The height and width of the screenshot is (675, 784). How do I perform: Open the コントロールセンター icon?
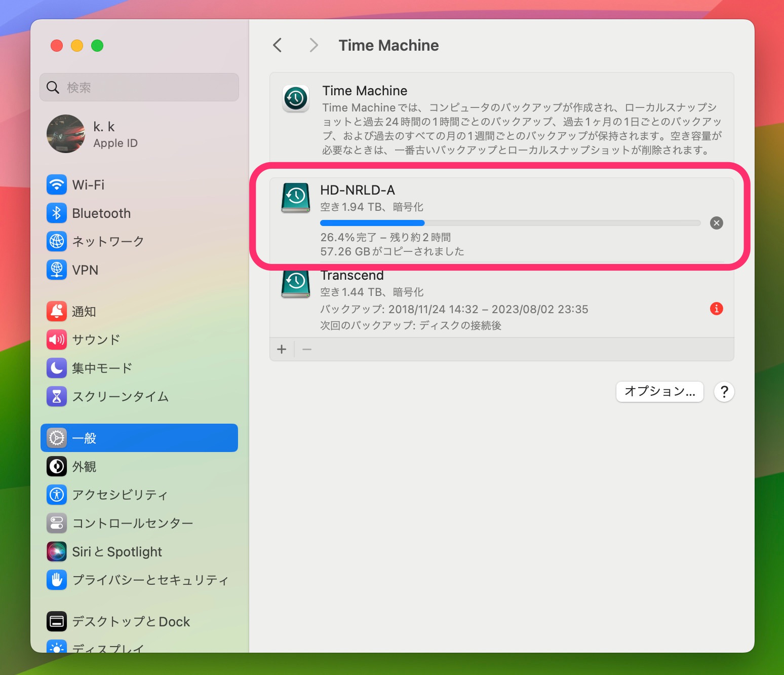57,523
